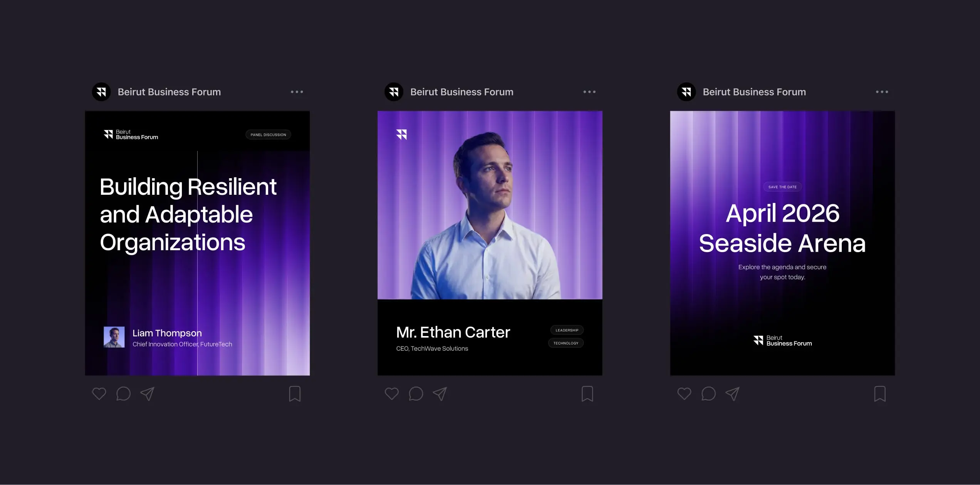This screenshot has height=485, width=980.
Task: Open profile avatar on the middle post
Action: point(394,92)
